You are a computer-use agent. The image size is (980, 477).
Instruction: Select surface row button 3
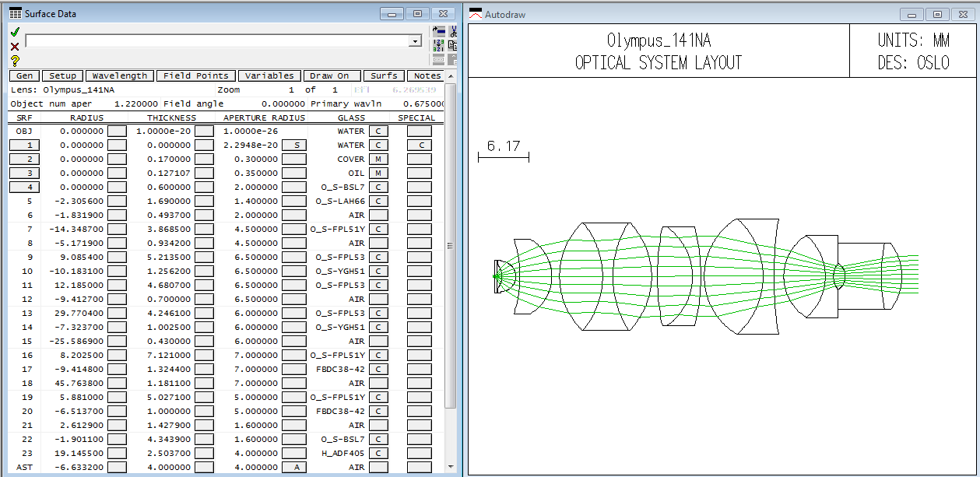click(x=24, y=173)
